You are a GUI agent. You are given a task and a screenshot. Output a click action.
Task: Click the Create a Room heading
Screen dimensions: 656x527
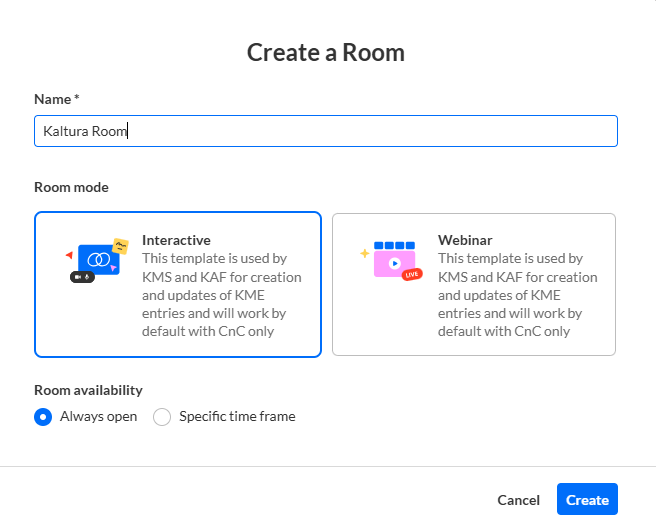click(x=325, y=53)
